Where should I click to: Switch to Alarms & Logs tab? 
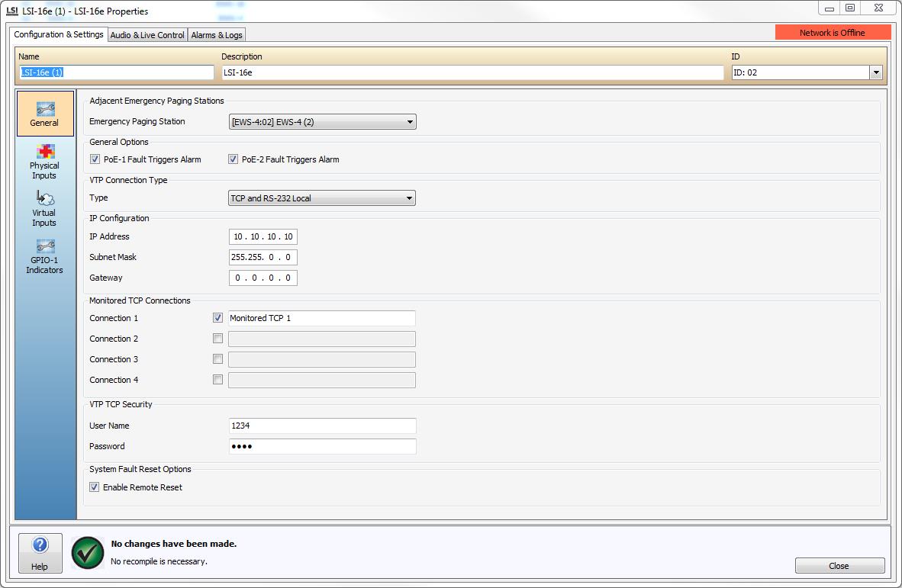(x=217, y=35)
